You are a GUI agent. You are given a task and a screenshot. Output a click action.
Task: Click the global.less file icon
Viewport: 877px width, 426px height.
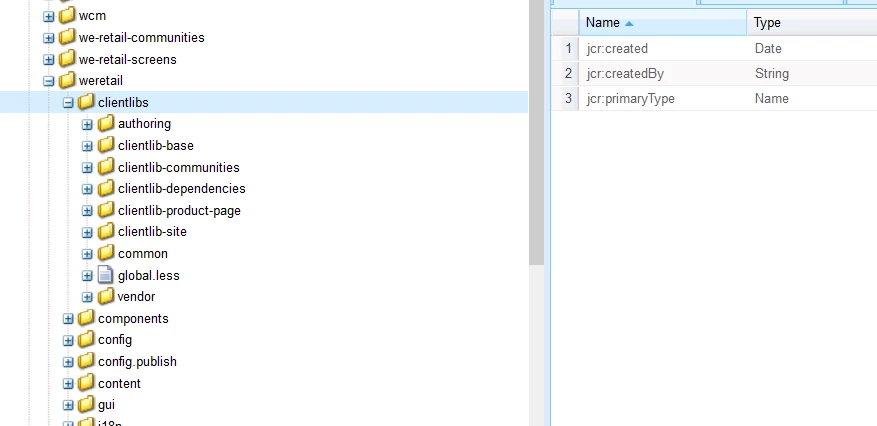[105, 274]
